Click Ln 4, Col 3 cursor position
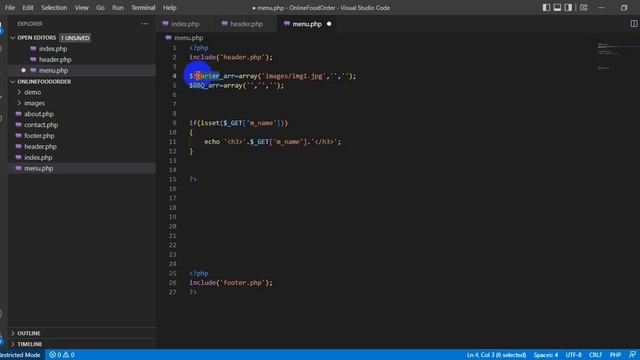The width and height of the screenshot is (640, 360). tap(496, 355)
